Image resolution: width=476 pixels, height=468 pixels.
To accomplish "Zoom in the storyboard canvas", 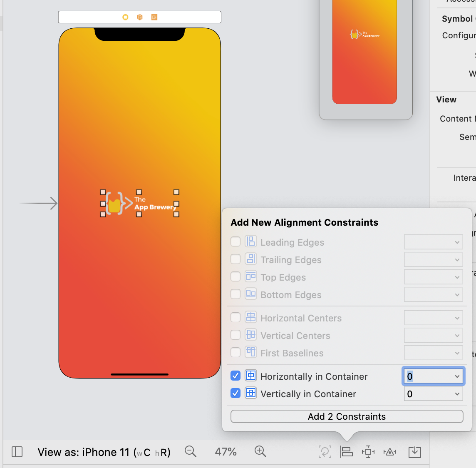I will [260, 452].
